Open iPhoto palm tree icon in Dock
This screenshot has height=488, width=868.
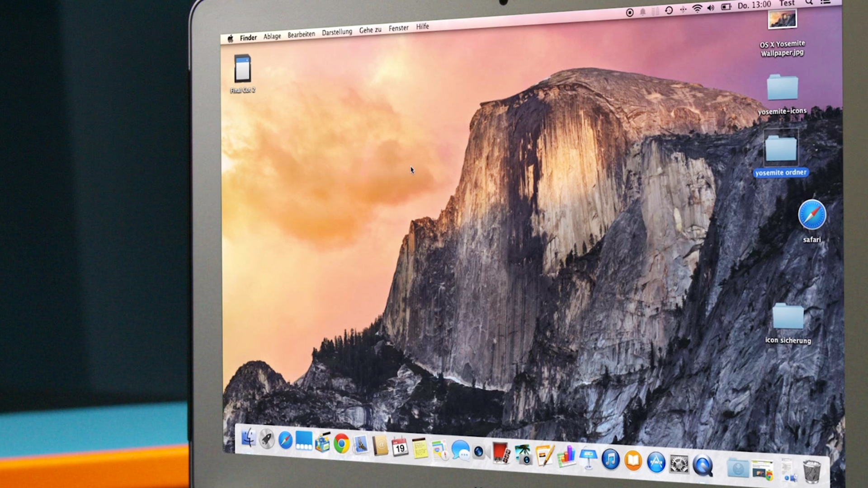523,455
